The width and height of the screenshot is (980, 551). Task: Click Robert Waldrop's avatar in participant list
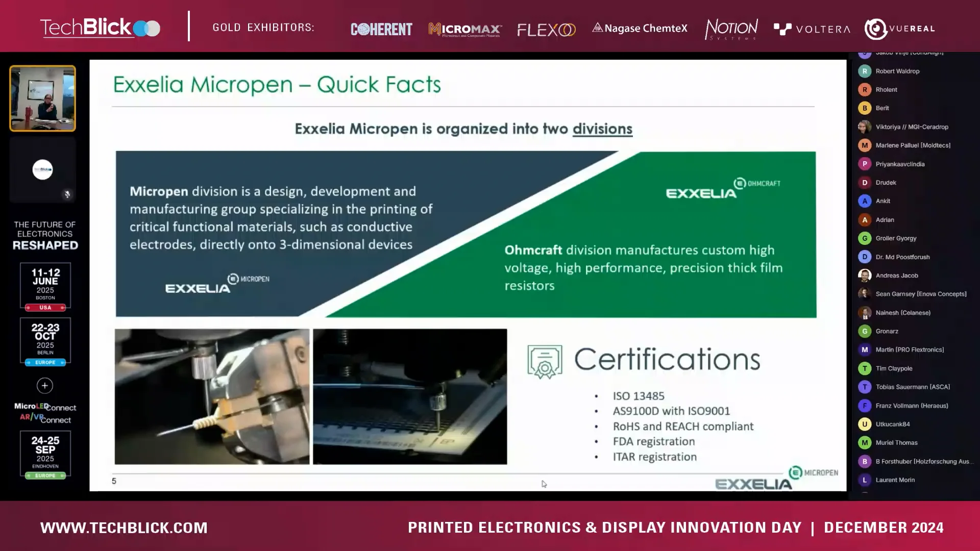pos(864,71)
